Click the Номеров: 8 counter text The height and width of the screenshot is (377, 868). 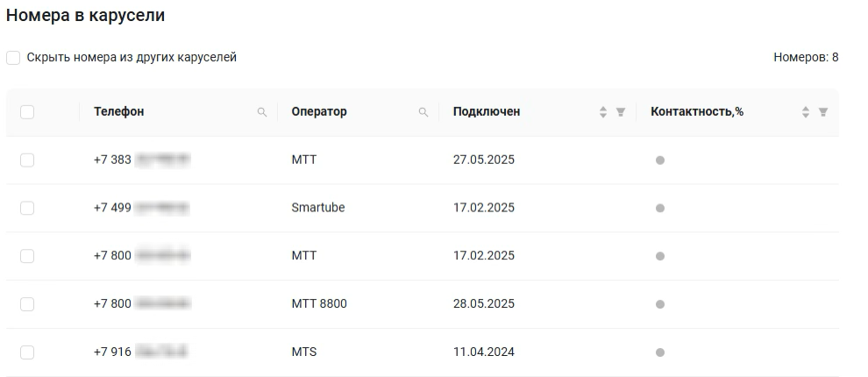[x=806, y=58]
